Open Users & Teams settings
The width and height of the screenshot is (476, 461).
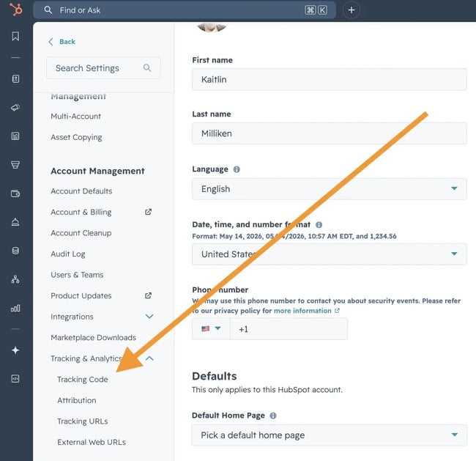77,275
